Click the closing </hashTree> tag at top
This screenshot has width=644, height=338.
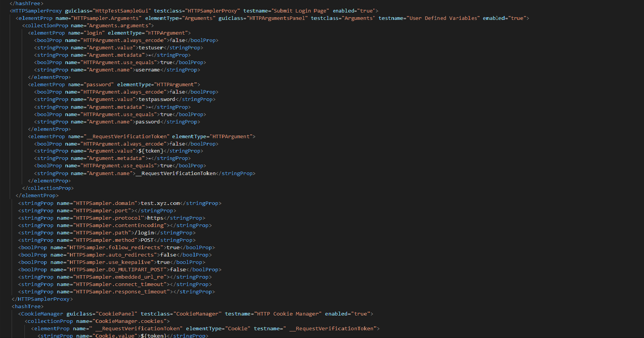click(26, 4)
